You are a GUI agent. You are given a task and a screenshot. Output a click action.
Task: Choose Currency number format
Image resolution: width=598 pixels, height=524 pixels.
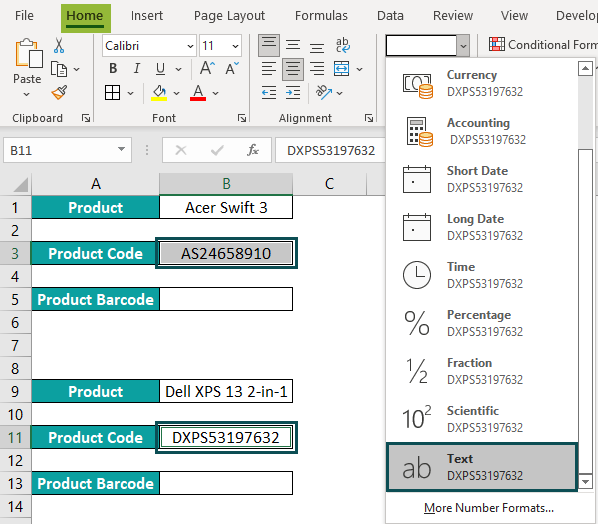(482, 84)
